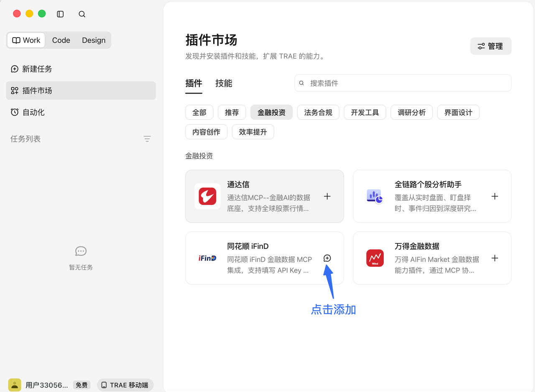Open 自动化 in the sidebar
Viewport: 535px width, 392px height.
81,112
